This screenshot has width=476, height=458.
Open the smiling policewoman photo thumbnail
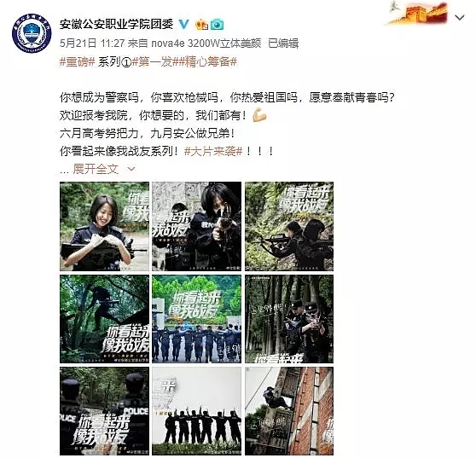click(104, 226)
